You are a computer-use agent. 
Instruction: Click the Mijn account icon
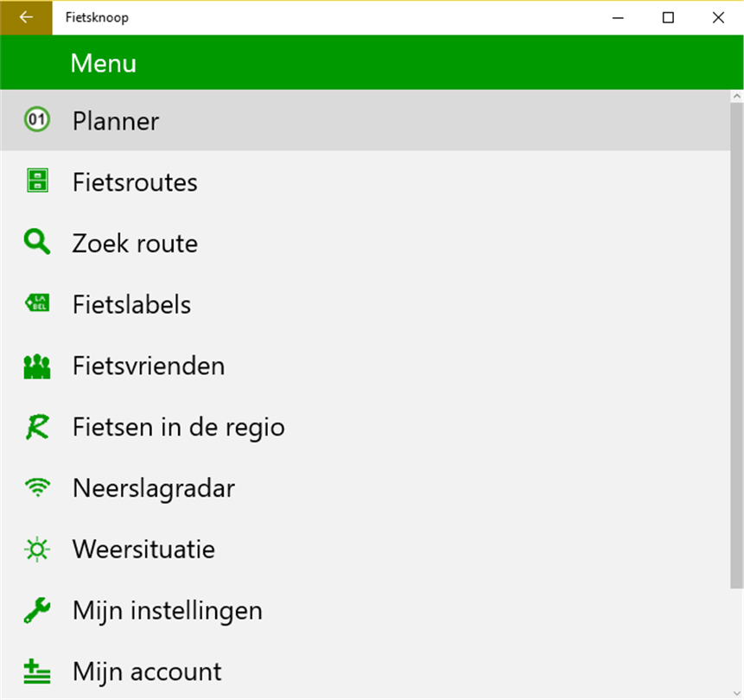(x=36, y=671)
